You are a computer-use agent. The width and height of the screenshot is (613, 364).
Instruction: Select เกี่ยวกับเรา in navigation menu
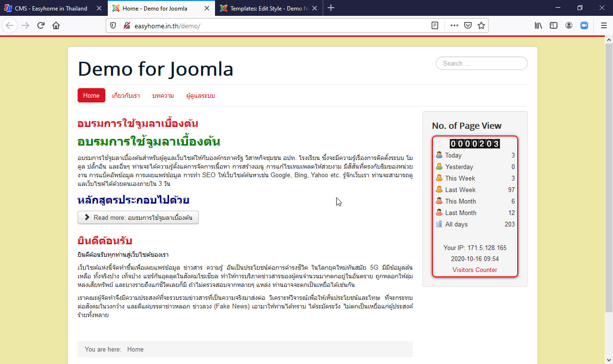point(126,96)
